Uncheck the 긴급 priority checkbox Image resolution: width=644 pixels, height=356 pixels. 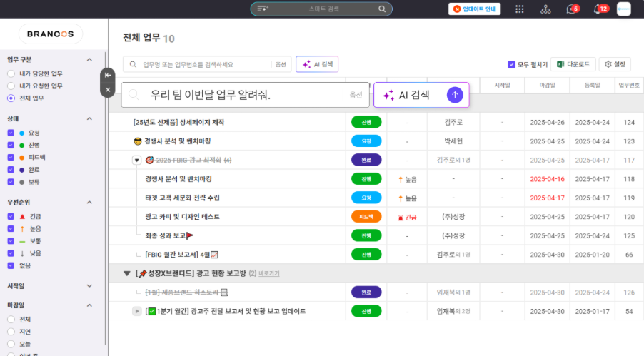click(x=11, y=216)
